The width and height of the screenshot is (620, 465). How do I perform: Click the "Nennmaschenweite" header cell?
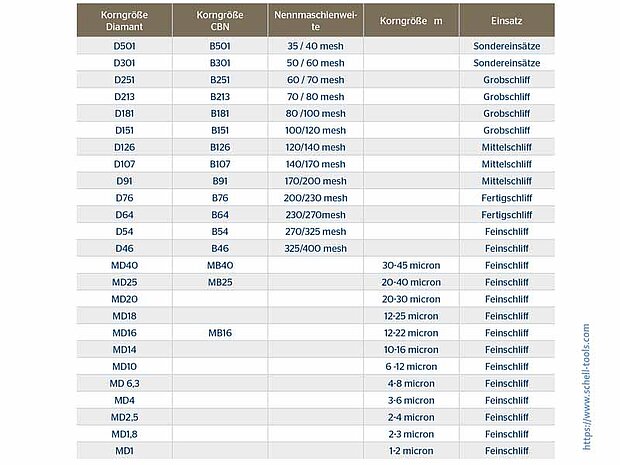[315, 20]
